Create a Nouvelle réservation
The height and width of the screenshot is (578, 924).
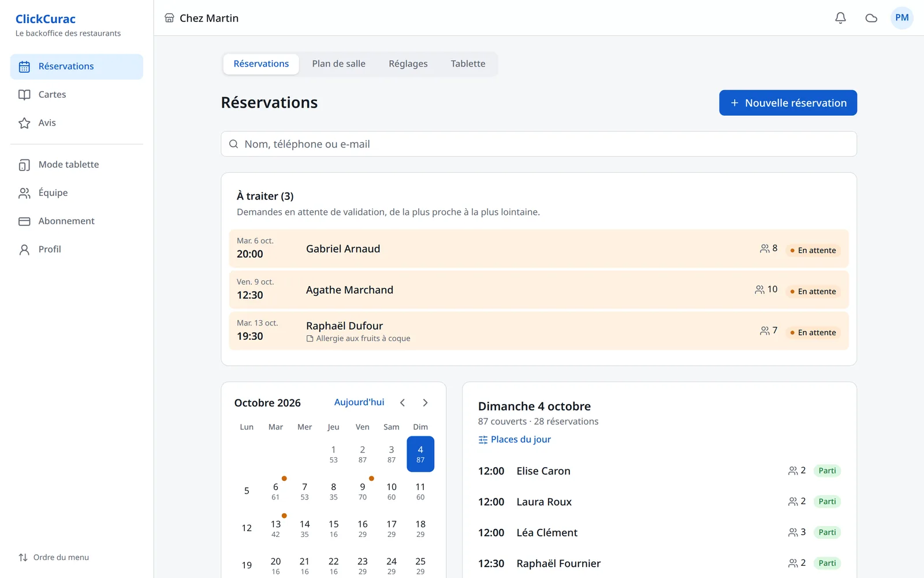click(x=788, y=103)
